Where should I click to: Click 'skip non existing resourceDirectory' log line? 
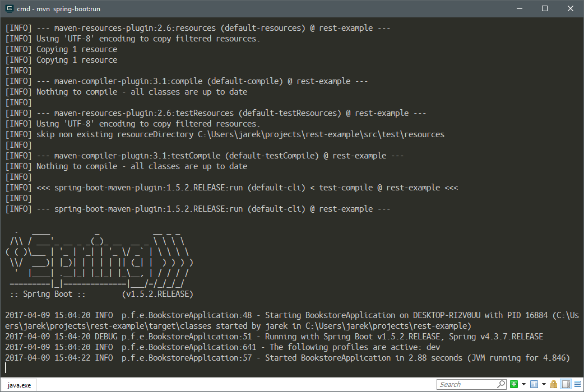[x=225, y=134]
